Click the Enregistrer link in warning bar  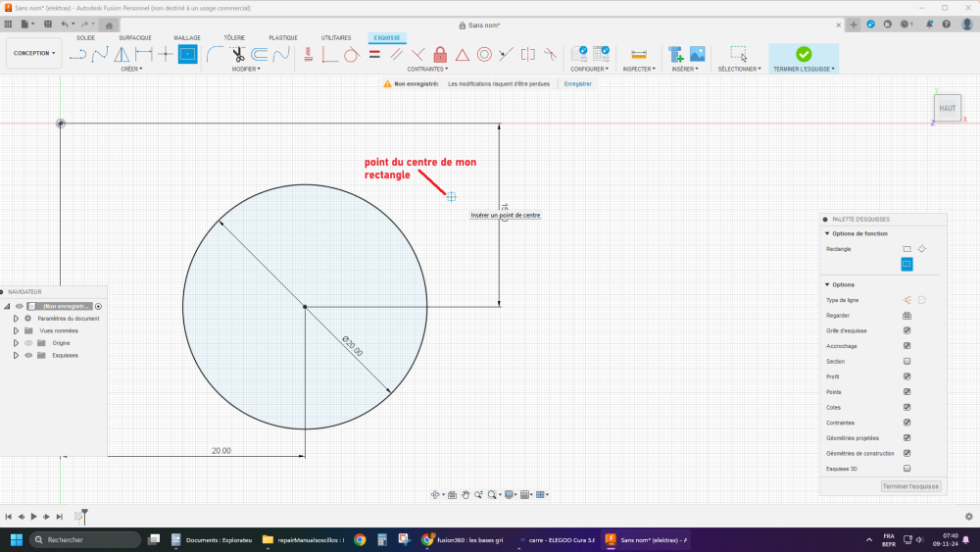click(x=577, y=84)
